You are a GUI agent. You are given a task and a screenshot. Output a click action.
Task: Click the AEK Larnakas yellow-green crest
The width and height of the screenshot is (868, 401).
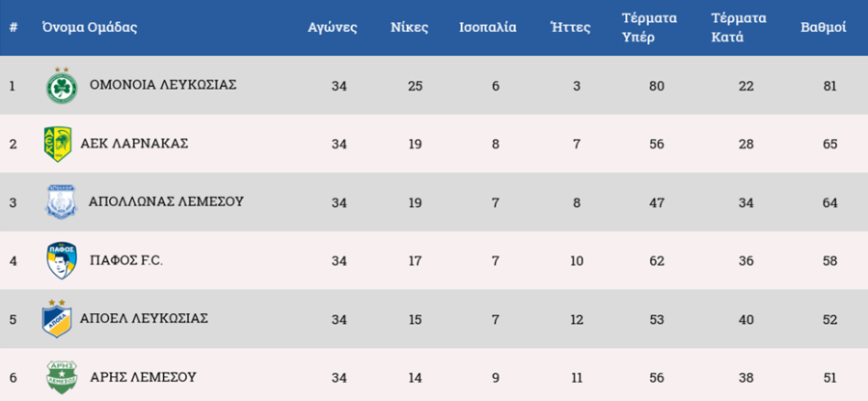pos(58,144)
